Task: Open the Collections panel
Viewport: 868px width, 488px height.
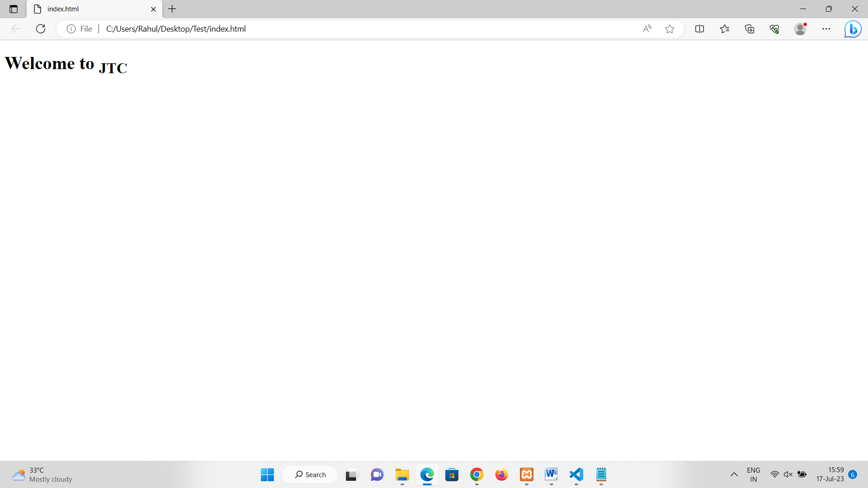Action: [x=750, y=29]
